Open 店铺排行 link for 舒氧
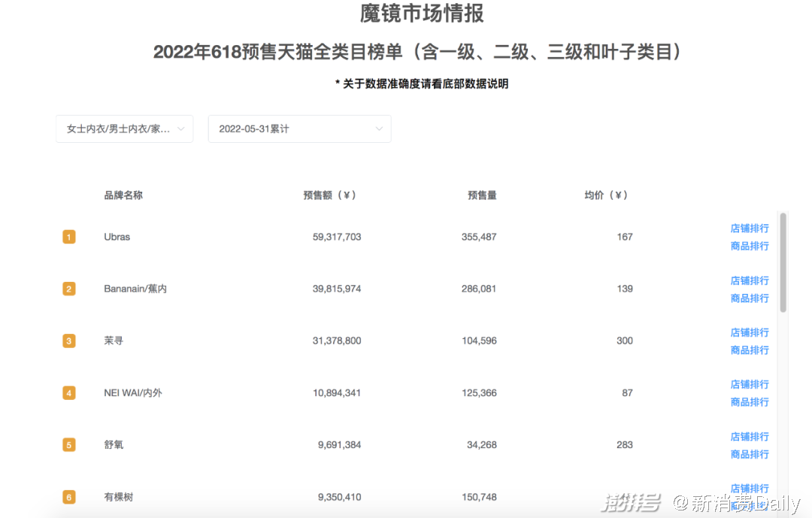This screenshot has width=812, height=518. (x=750, y=437)
